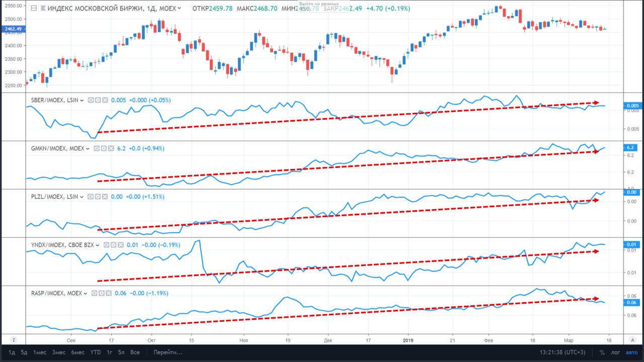Expand the RASP/IMOEX, MOEX legend dropdown

(86, 293)
